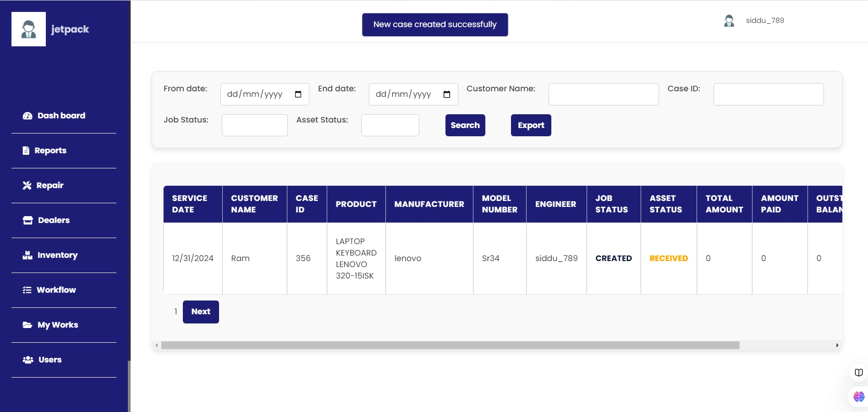Click the scrollbar left arrow
This screenshot has width=868, height=412.
tap(157, 345)
